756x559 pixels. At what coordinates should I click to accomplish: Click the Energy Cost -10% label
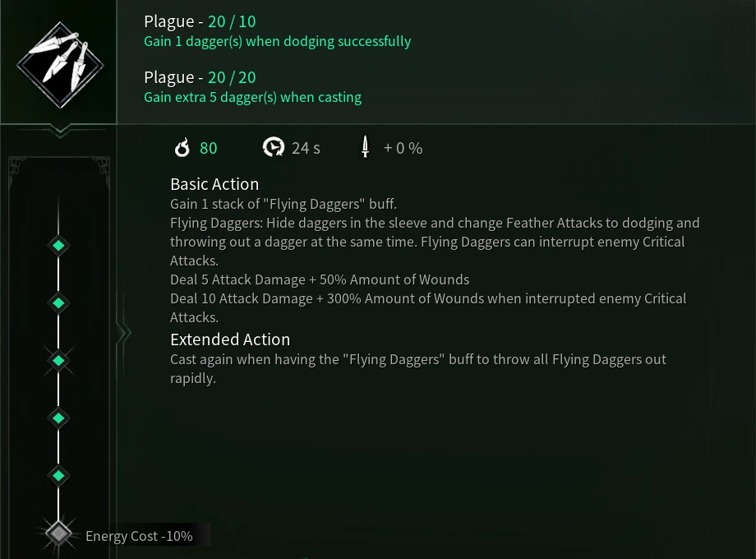[139, 535]
